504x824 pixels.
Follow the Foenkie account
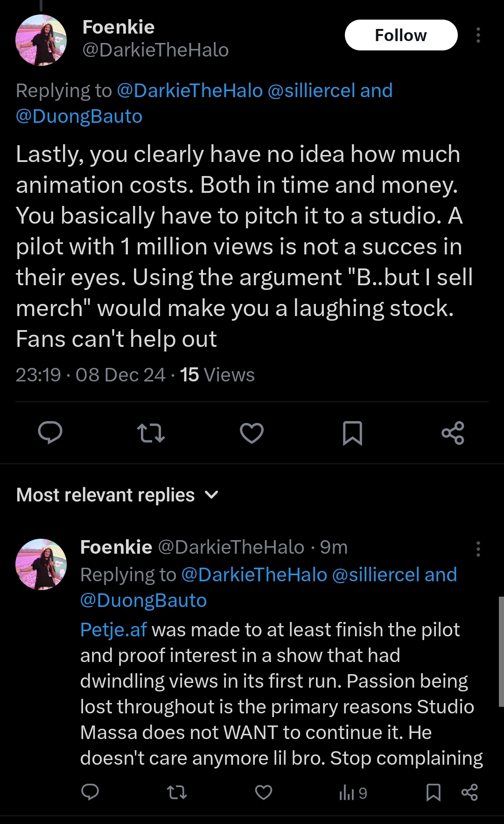click(x=401, y=35)
